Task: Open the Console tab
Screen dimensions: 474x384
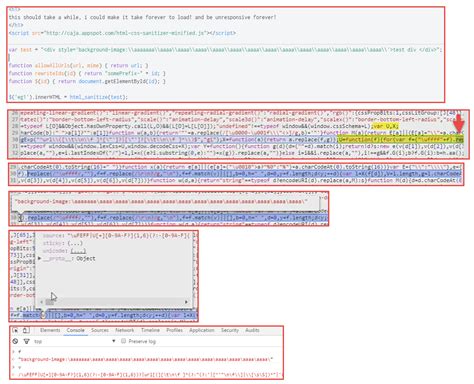Action: tap(75, 330)
